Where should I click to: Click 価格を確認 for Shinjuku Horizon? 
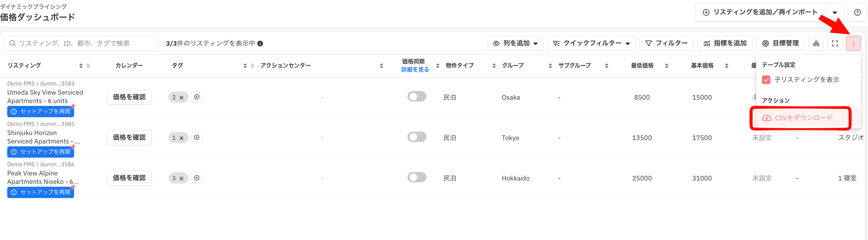pos(129,137)
